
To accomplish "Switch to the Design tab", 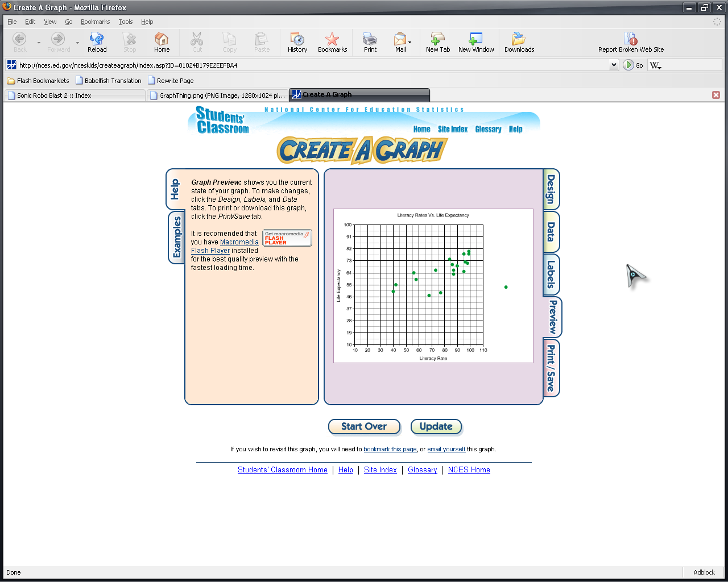I will [x=551, y=189].
